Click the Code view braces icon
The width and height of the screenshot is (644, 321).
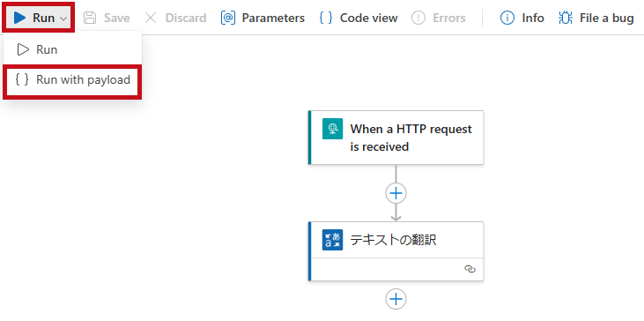pos(326,18)
